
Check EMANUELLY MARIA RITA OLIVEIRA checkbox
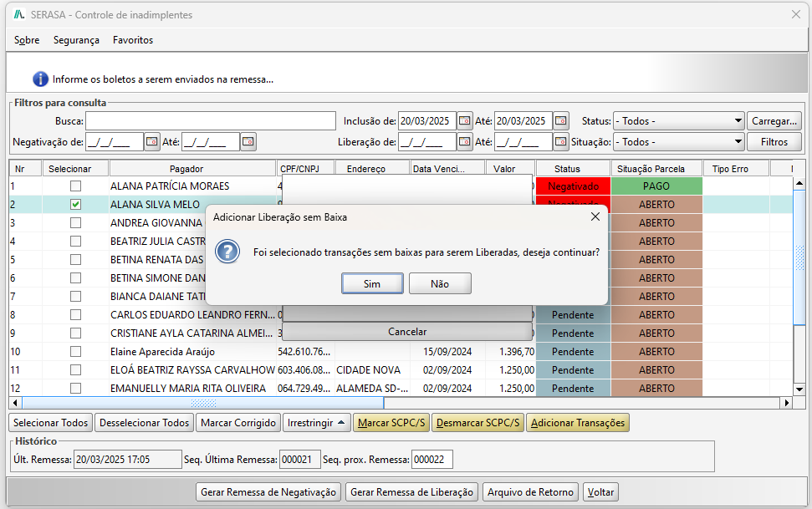click(x=75, y=389)
